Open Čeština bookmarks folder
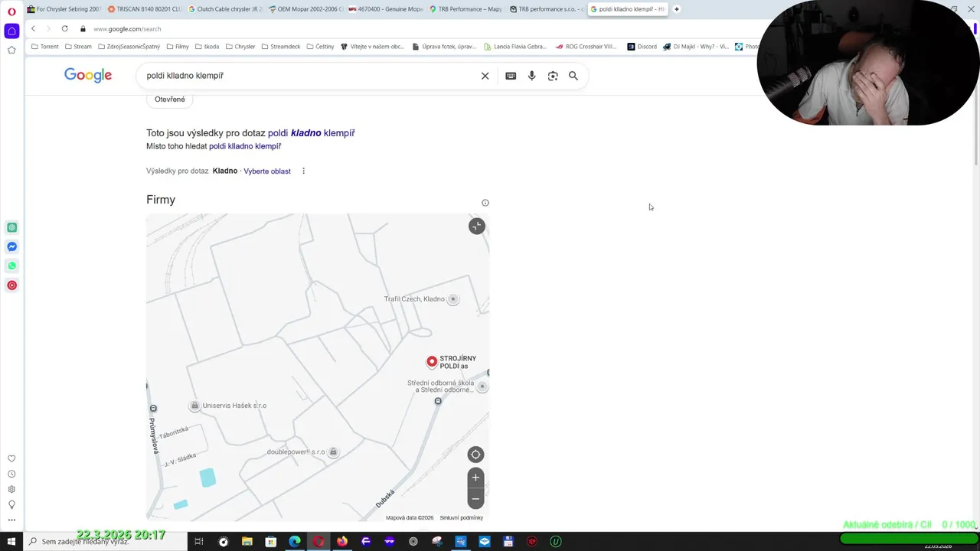Screen dimensions: 980x551 point(320,47)
